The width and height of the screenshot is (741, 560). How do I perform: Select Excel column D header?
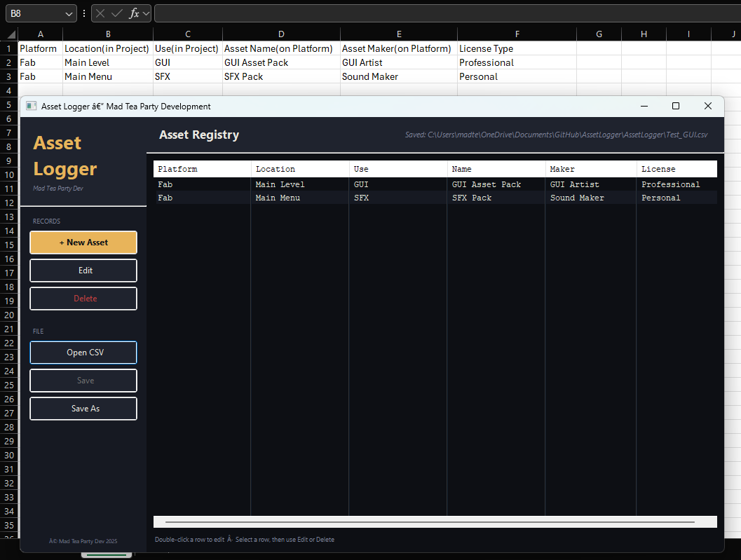281,34
